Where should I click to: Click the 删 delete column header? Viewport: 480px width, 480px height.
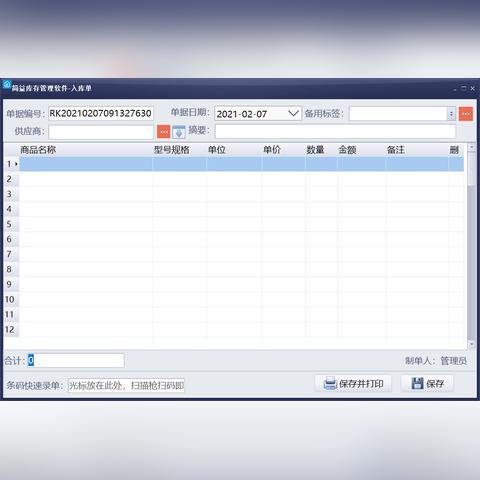click(455, 150)
